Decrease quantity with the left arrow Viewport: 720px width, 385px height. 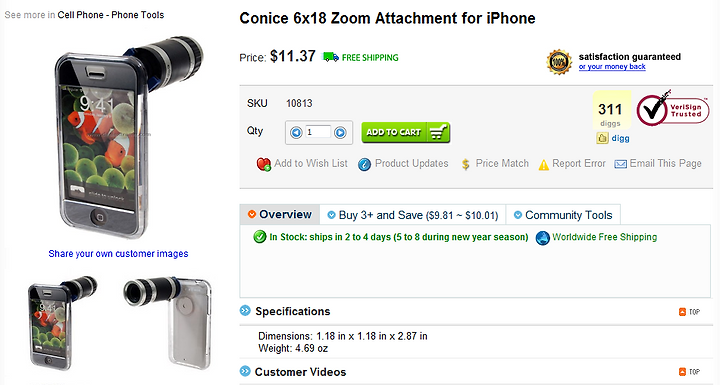click(296, 133)
